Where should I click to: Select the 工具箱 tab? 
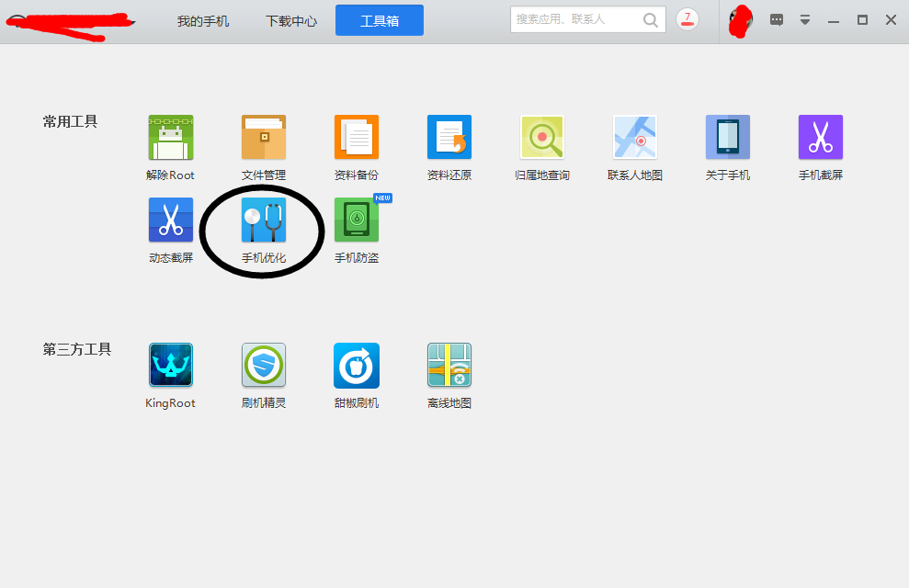pos(380,20)
